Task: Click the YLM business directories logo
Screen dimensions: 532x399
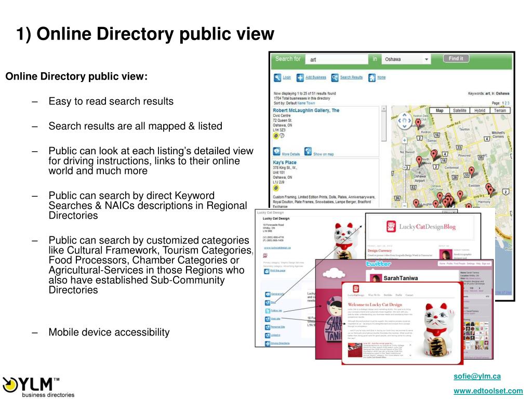Action: pos(38,387)
